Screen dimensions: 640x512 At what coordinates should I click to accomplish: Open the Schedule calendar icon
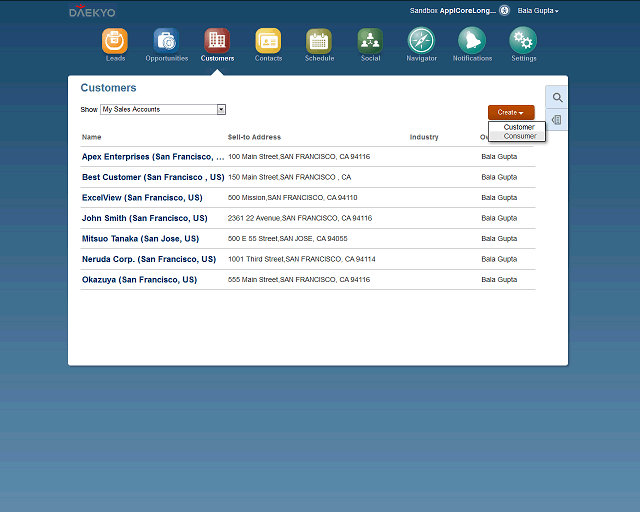pos(319,41)
